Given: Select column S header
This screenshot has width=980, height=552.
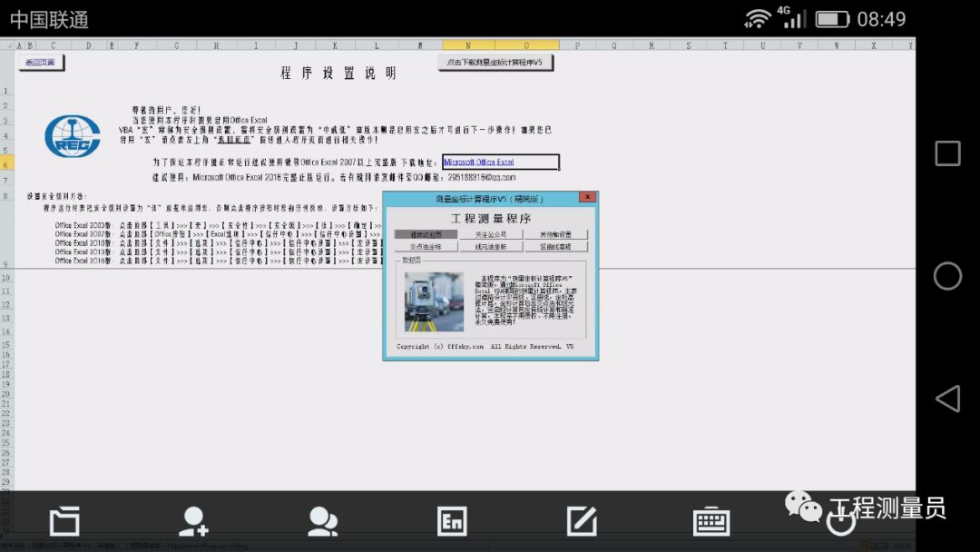Looking at the screenshot, I should pos(689,45).
